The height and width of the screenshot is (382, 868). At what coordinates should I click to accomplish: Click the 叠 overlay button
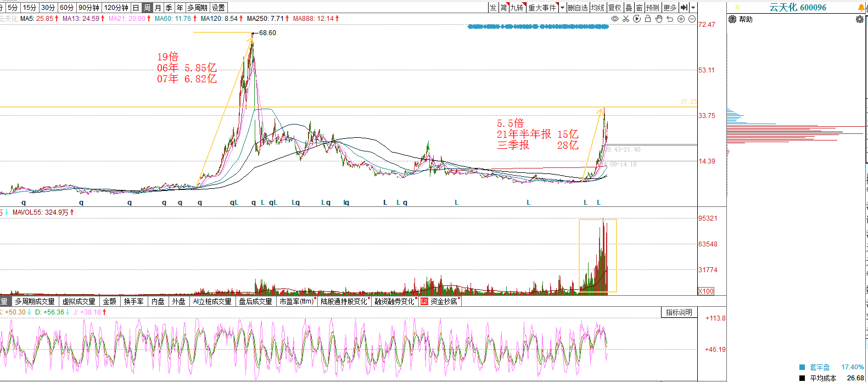(629, 8)
